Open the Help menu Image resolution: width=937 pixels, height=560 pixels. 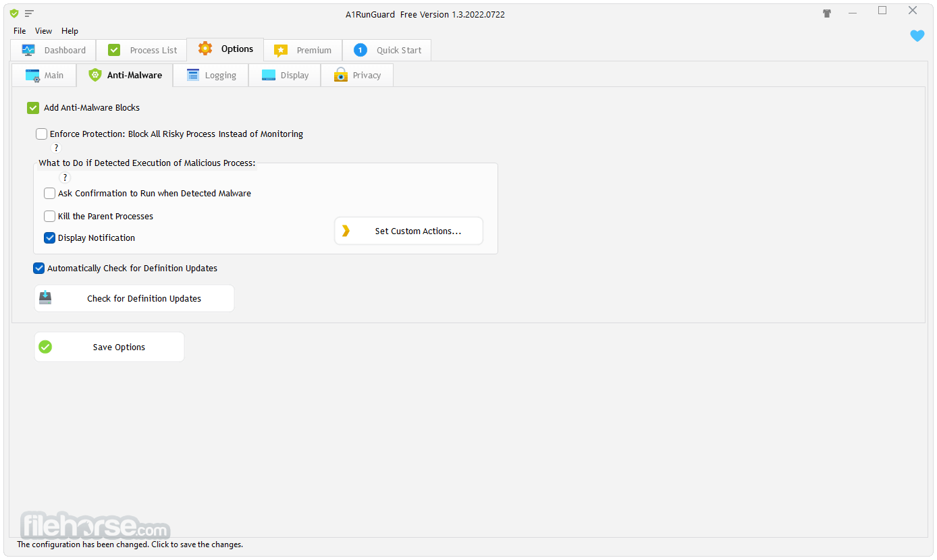70,31
